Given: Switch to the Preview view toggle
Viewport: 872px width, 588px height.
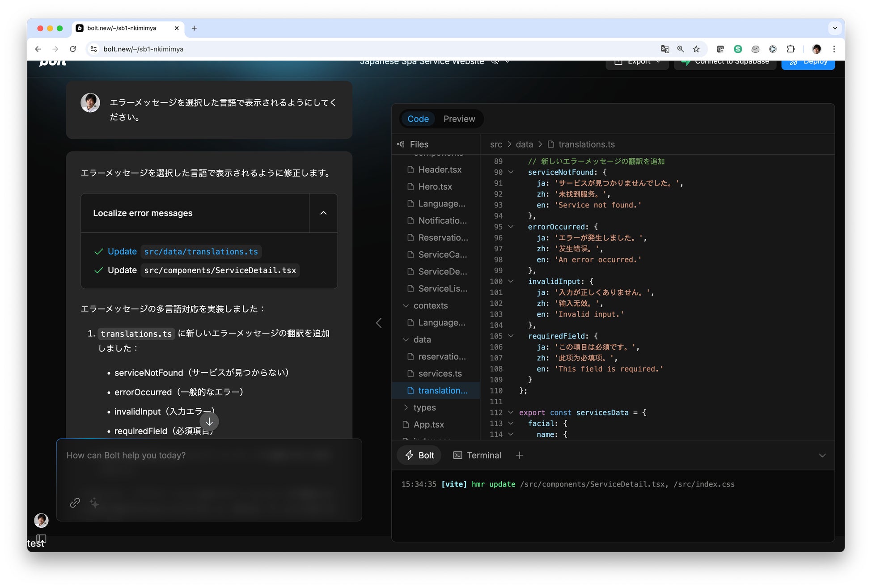Looking at the screenshot, I should pyautogui.click(x=459, y=119).
